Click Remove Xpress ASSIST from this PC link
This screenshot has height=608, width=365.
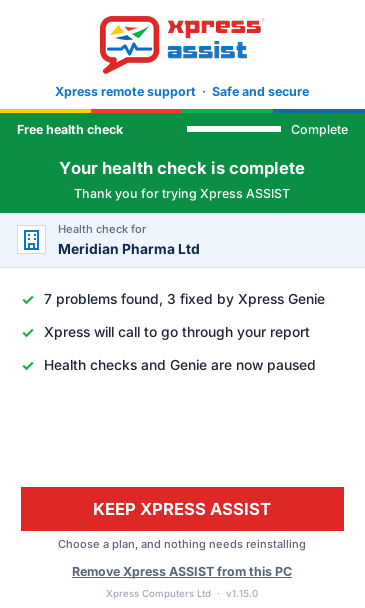coord(182,572)
